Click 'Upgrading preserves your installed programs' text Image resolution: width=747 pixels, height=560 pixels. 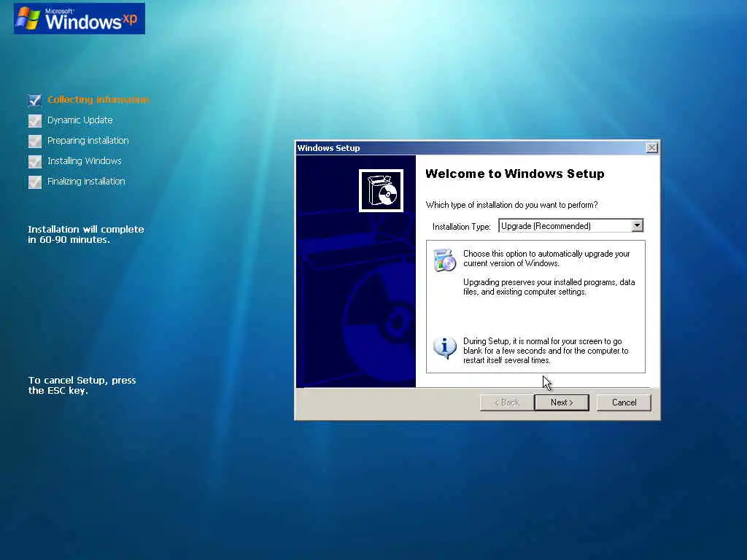[549, 287]
